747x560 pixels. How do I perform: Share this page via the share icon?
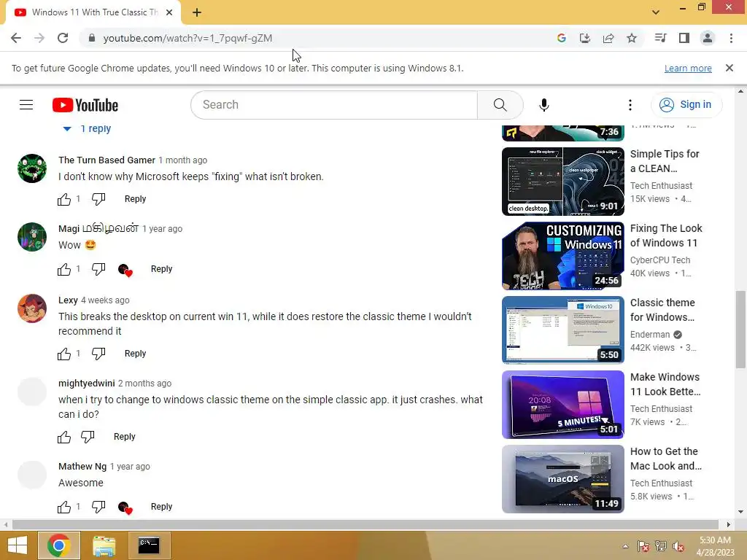coord(608,38)
